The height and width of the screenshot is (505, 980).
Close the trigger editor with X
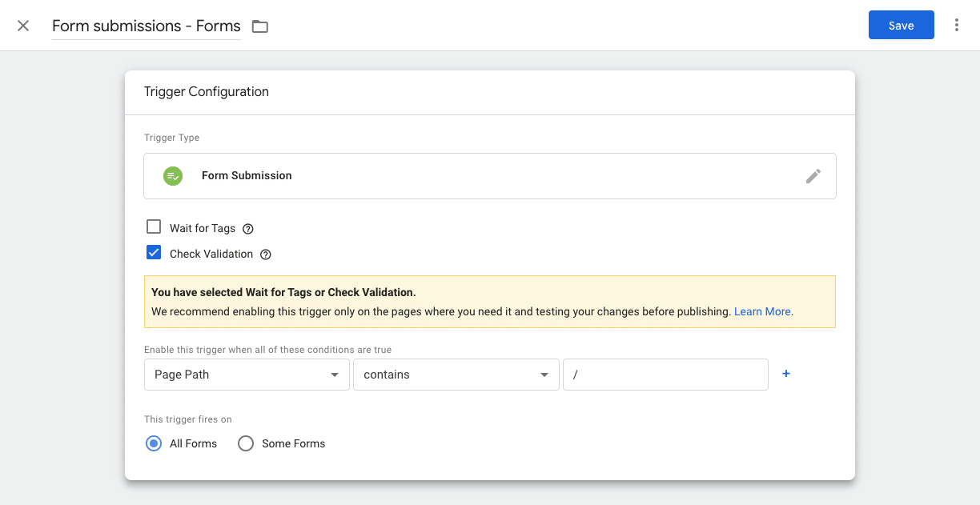[x=23, y=26]
